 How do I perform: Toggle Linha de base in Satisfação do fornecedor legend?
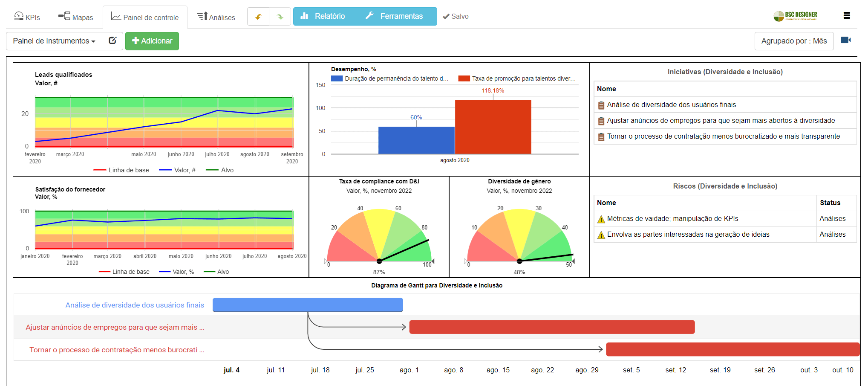124,272
